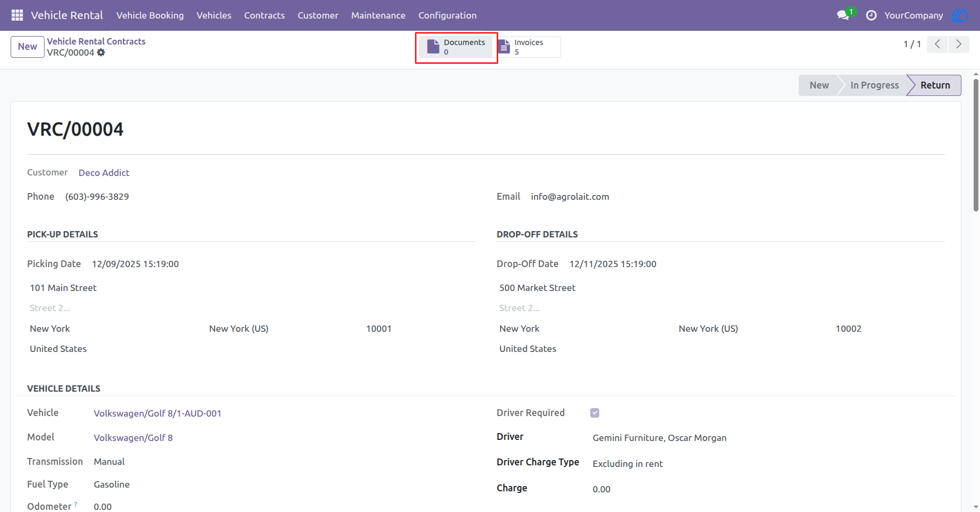Open the Configuration menu

[448, 15]
